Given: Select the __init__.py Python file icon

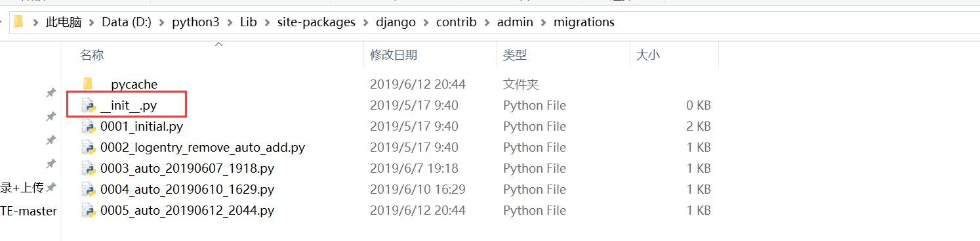Looking at the screenshot, I should click(x=89, y=105).
